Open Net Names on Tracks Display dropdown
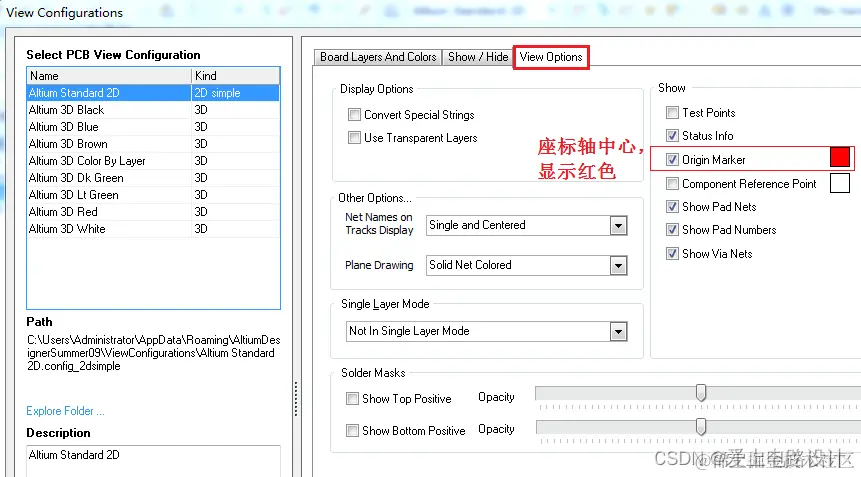This screenshot has height=477, width=861. (618, 226)
